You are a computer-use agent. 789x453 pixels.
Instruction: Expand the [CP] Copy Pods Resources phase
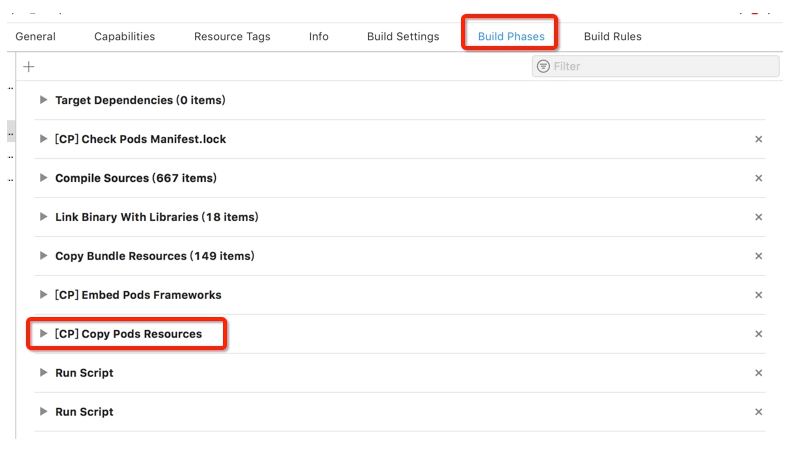tap(43, 334)
